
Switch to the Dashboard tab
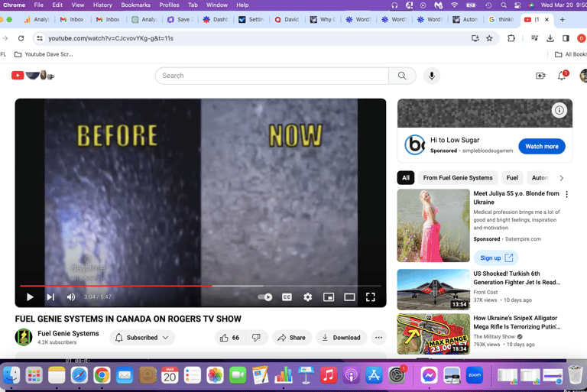(x=216, y=19)
